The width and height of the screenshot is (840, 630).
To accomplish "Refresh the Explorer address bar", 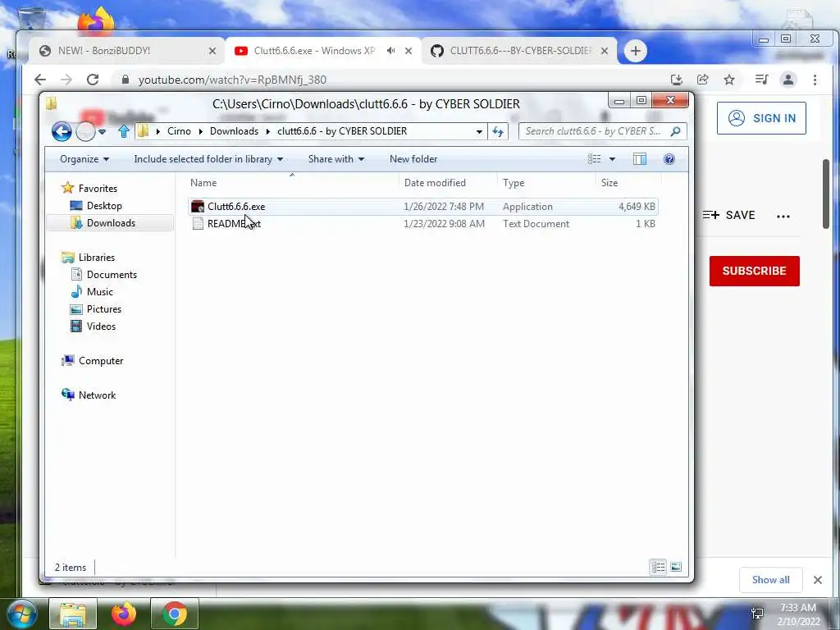I will tap(498, 131).
